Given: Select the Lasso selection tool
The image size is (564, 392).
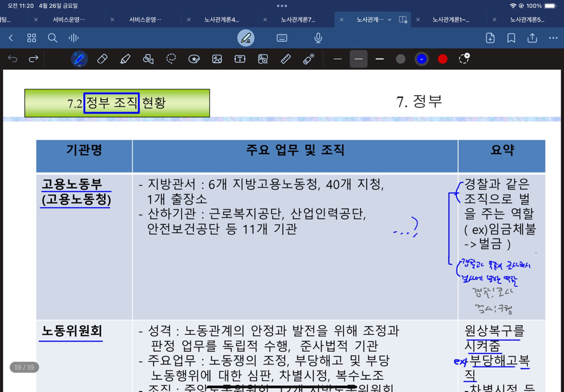Looking at the screenshot, I should 171,59.
